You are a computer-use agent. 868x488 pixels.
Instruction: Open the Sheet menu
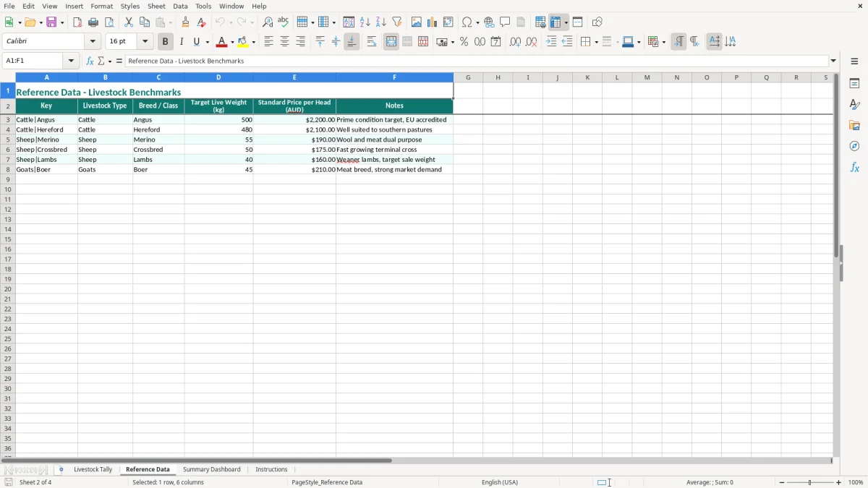156,6
